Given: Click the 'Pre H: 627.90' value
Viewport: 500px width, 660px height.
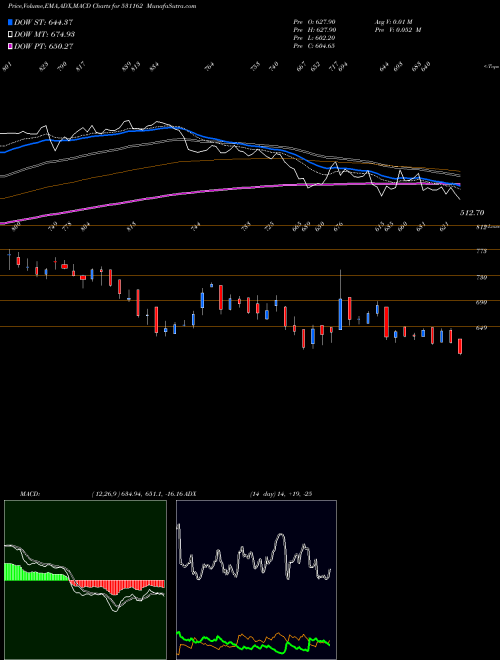Looking at the screenshot, I should point(314,30).
